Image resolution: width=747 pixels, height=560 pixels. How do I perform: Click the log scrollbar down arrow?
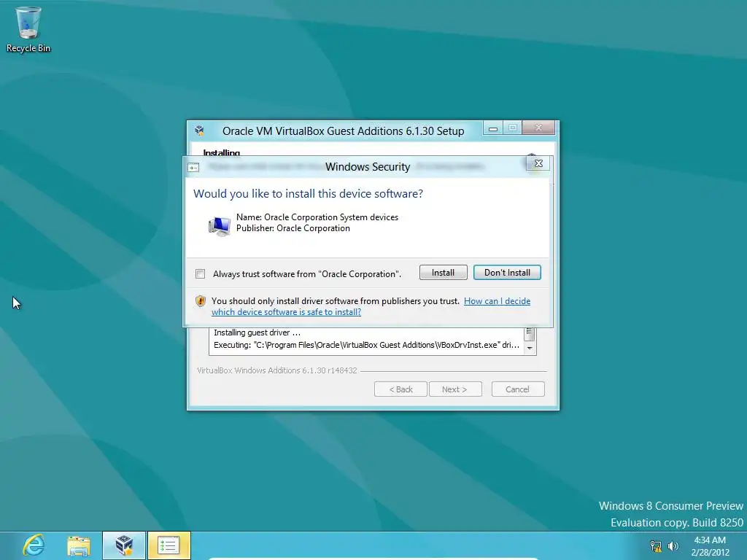530,348
